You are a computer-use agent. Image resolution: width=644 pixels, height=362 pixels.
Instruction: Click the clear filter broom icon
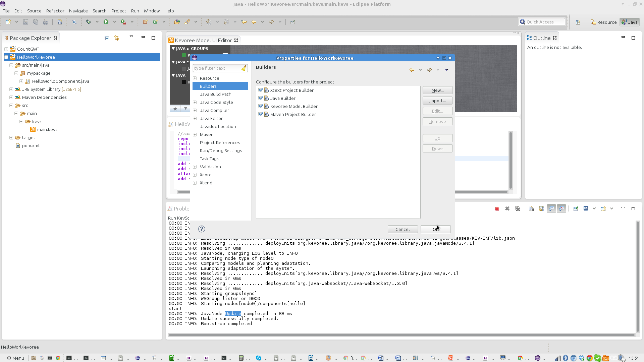tap(244, 68)
